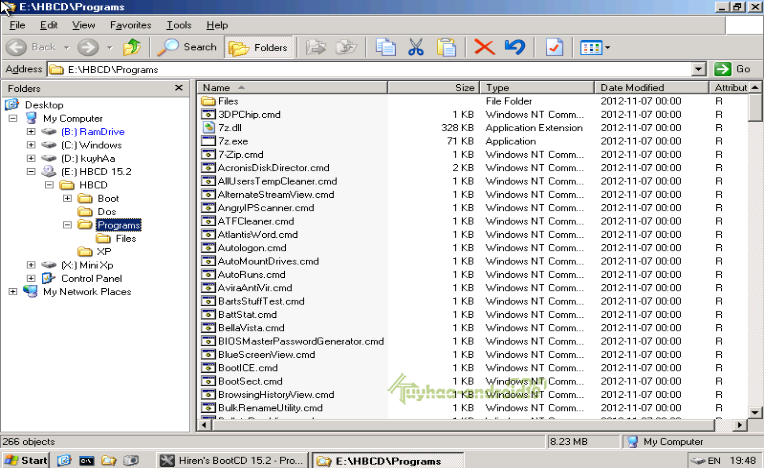Screen dimensions: 764x468
Task: Sort by the Type column header
Action: pos(537,88)
